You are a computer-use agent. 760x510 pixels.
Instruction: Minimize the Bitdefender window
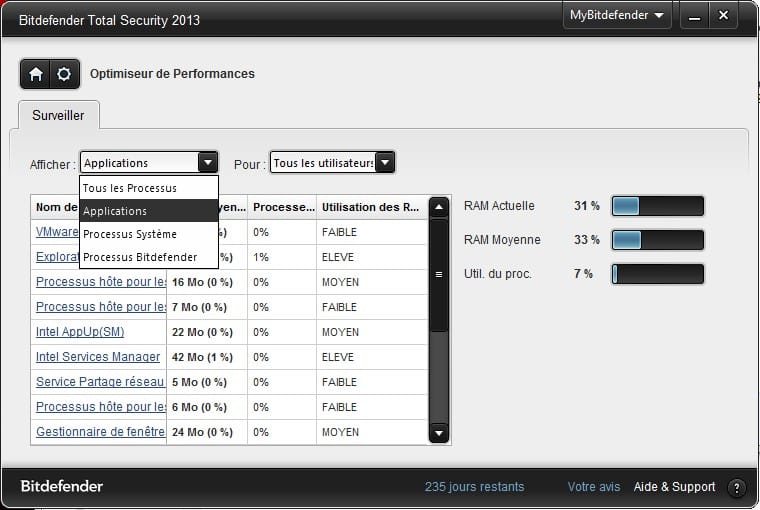(695, 16)
